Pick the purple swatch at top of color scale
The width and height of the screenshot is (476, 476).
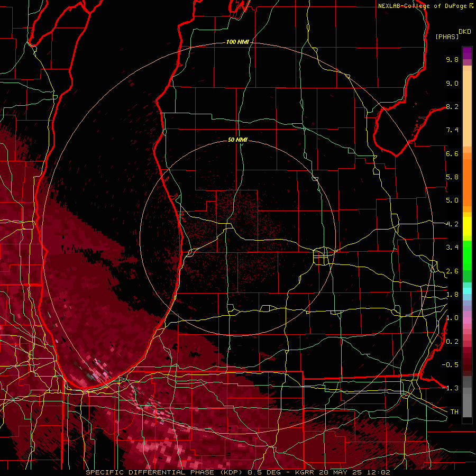[467, 53]
